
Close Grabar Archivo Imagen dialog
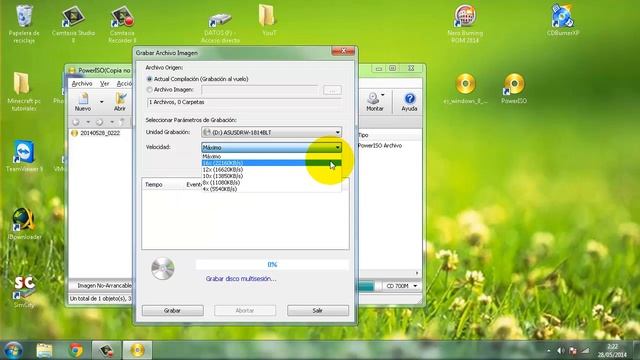point(343,51)
